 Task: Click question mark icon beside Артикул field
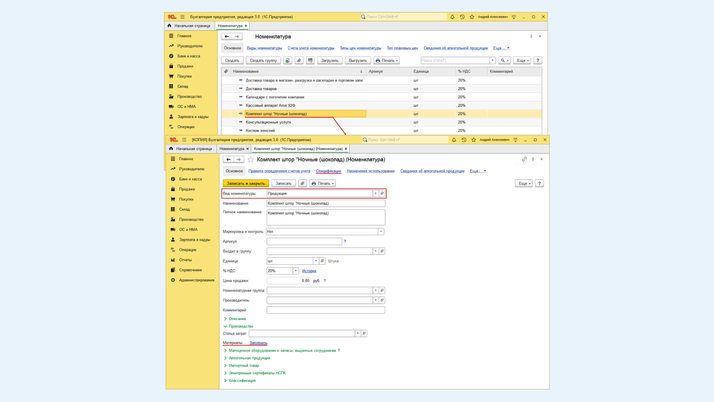(x=345, y=241)
